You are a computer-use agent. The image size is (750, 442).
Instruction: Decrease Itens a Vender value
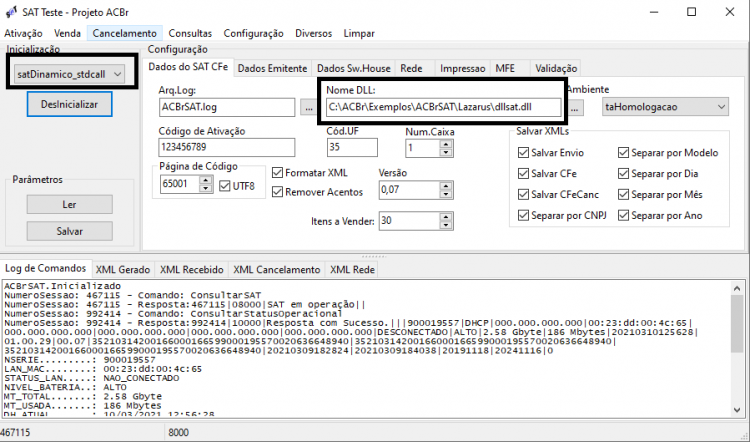pos(446,226)
